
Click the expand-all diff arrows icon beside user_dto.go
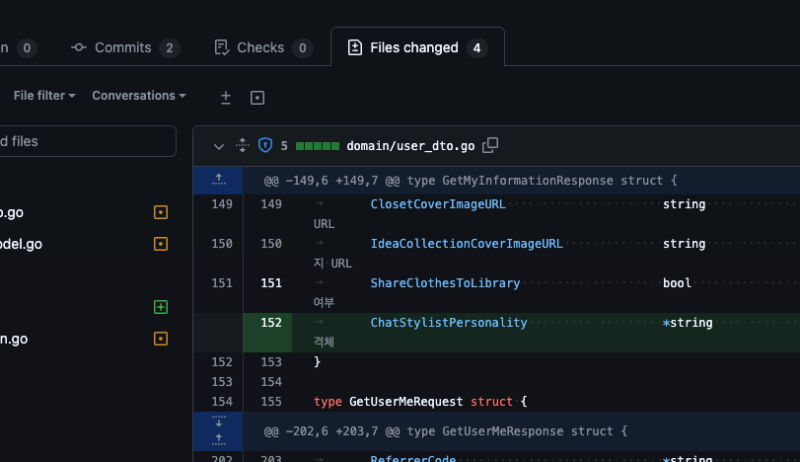[242, 145]
